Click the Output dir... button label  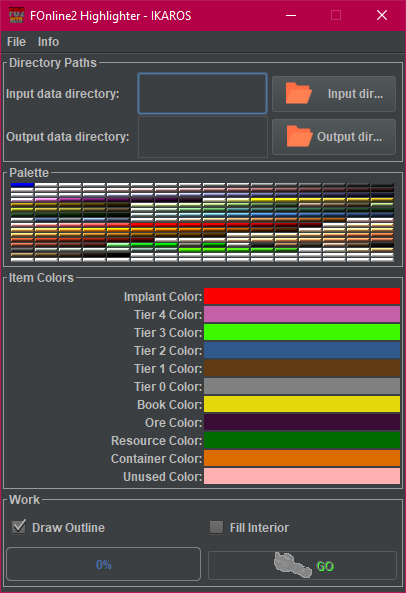(x=349, y=137)
